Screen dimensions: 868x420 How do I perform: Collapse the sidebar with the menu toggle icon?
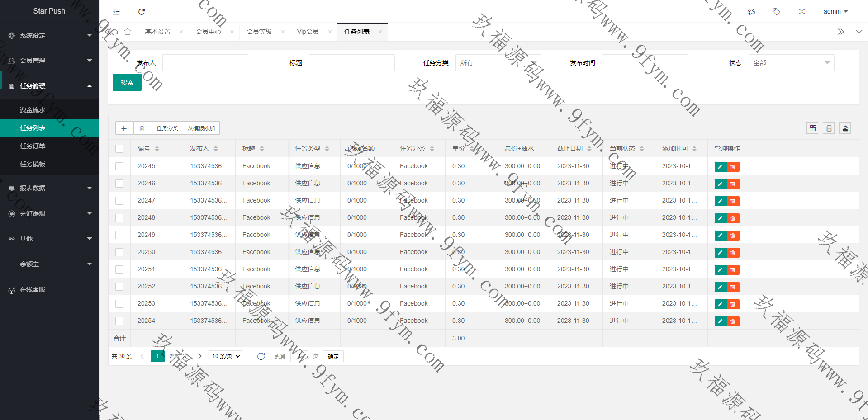point(116,12)
